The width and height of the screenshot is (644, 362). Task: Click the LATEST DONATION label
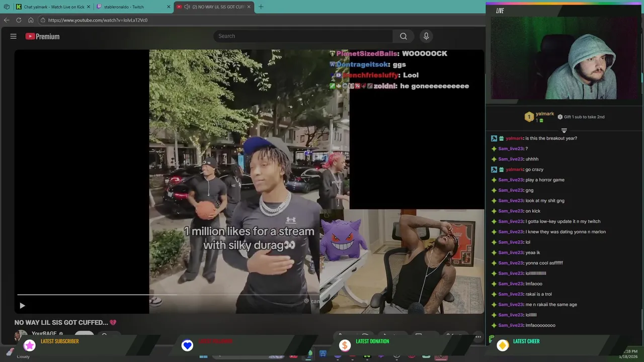[372, 341]
